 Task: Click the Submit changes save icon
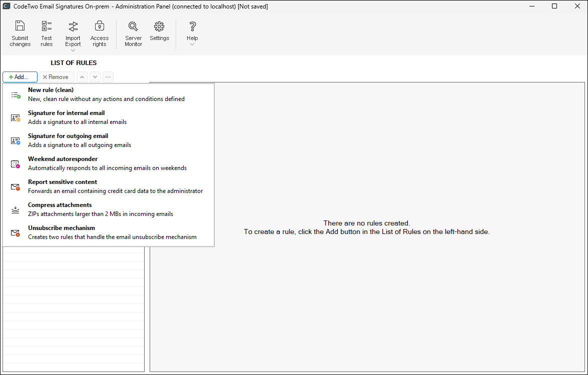[x=20, y=26]
